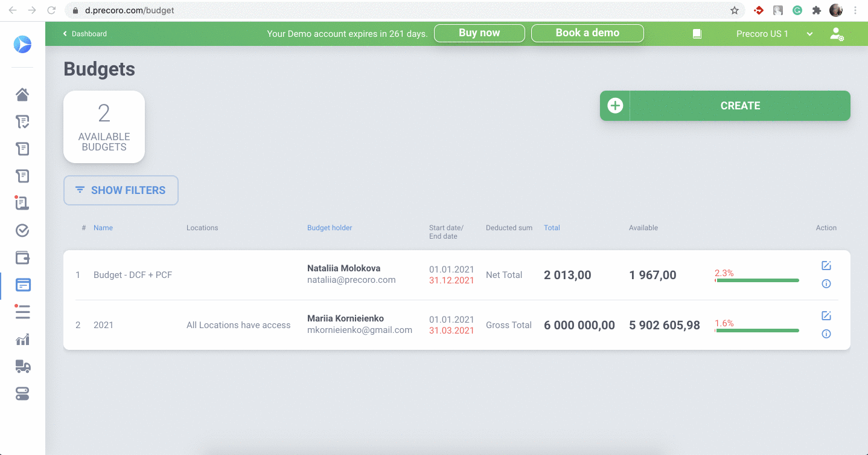The width and height of the screenshot is (868, 455).
Task: Open the document-with-checkmark sidebar icon
Action: [x=22, y=121]
